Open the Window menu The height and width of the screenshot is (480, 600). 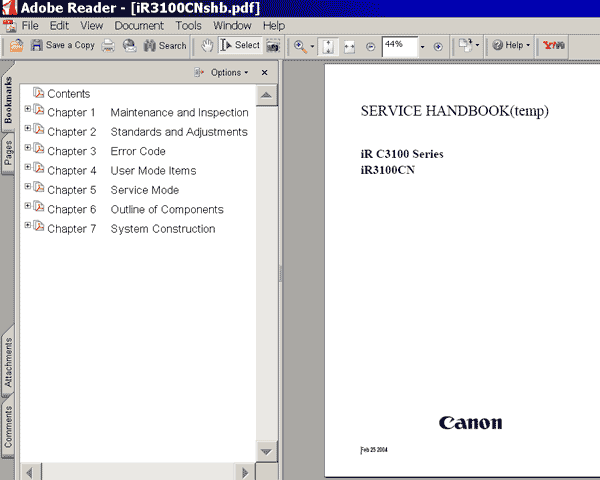coord(232,26)
